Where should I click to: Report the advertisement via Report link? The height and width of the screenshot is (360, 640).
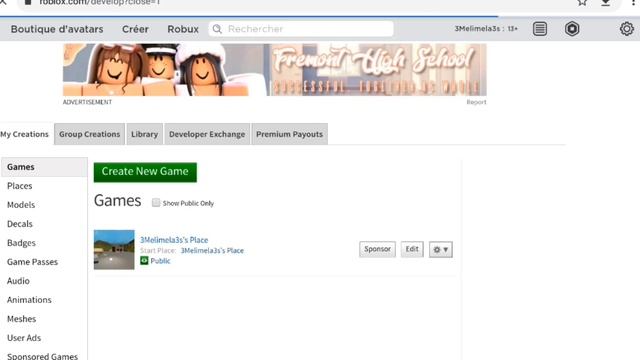tap(476, 102)
